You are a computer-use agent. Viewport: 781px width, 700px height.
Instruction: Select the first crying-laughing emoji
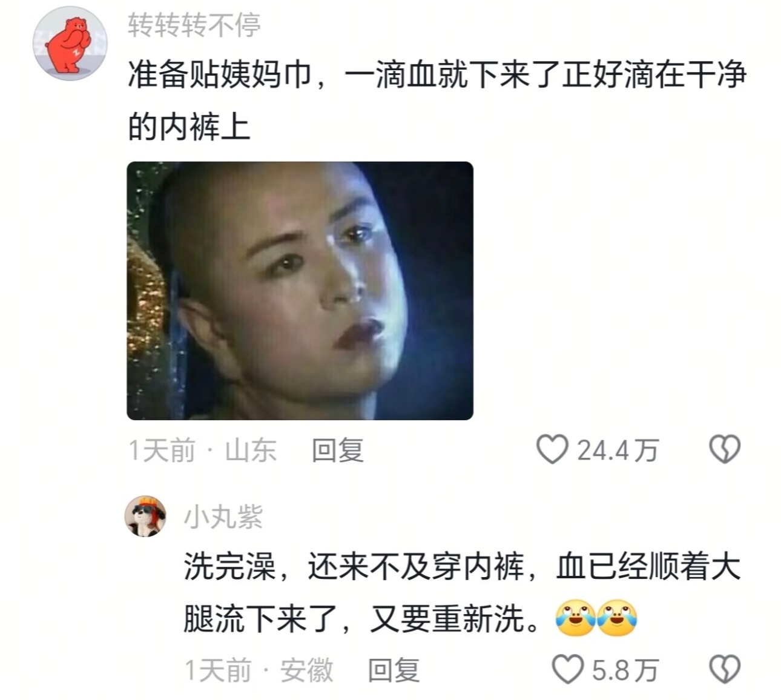point(575,618)
